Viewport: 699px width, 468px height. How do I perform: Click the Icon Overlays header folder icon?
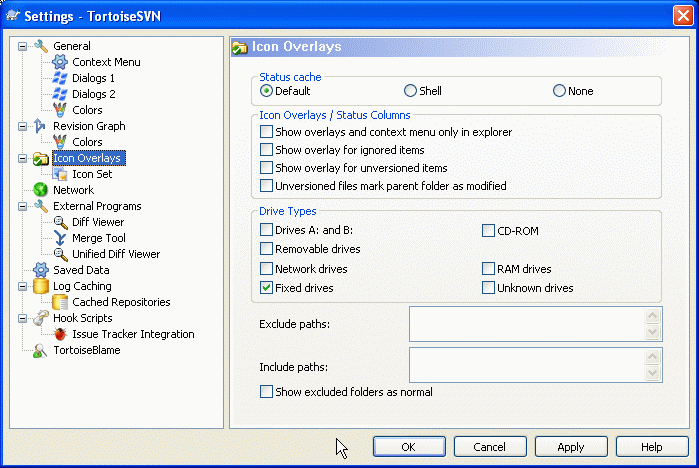pyautogui.click(x=240, y=47)
